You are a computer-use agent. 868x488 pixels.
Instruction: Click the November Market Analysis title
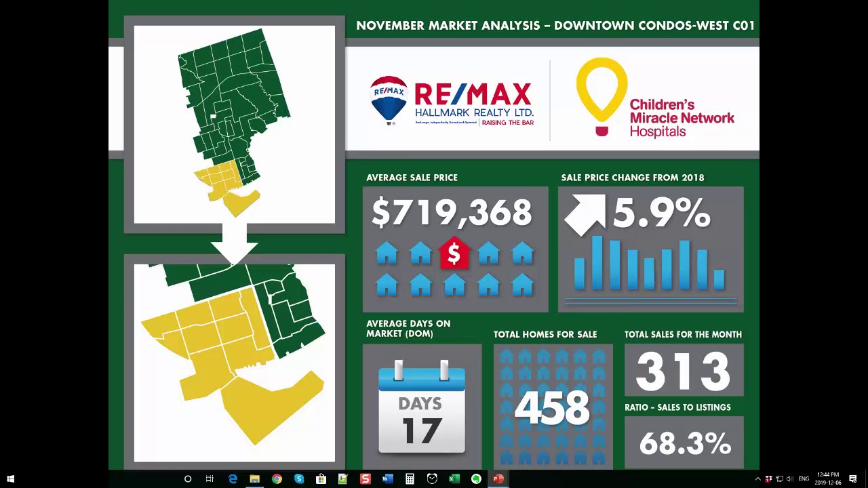(x=555, y=26)
